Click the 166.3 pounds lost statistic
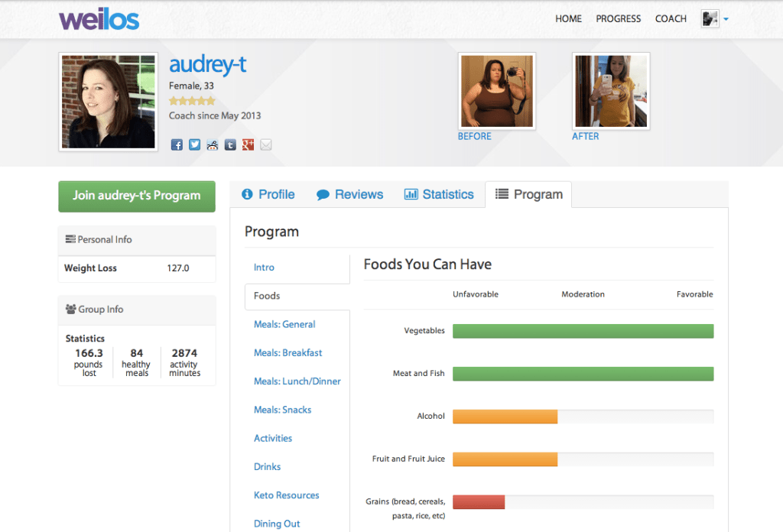 point(89,362)
